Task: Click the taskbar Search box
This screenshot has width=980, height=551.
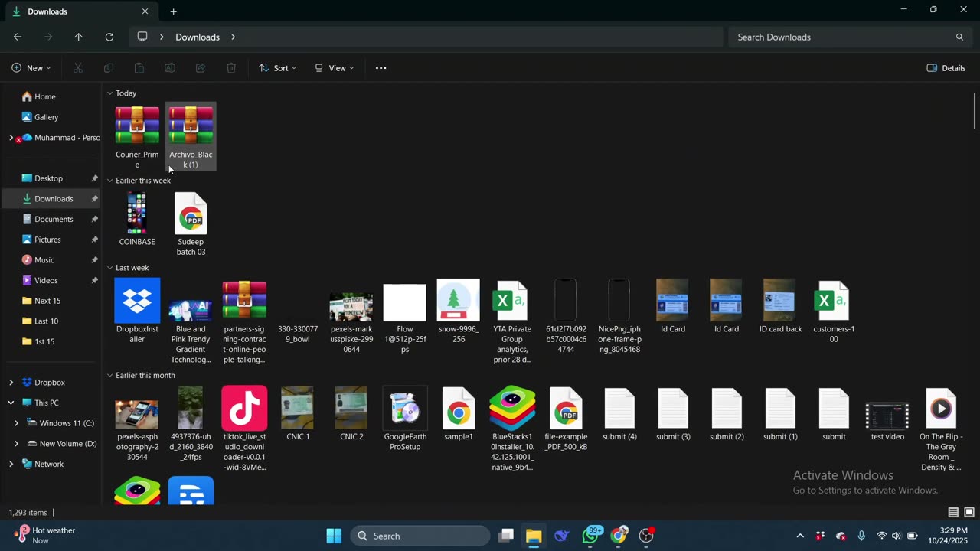Action: [x=420, y=536]
